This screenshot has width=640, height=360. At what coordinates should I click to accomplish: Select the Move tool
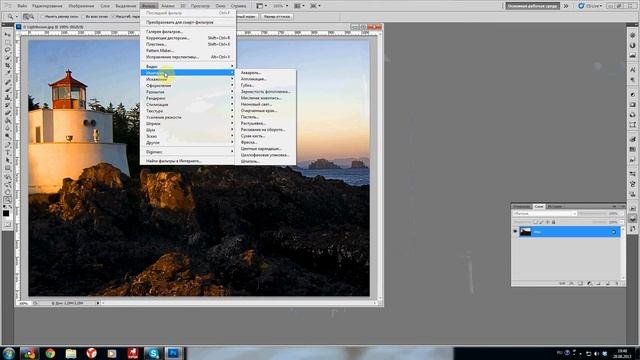click(7, 35)
